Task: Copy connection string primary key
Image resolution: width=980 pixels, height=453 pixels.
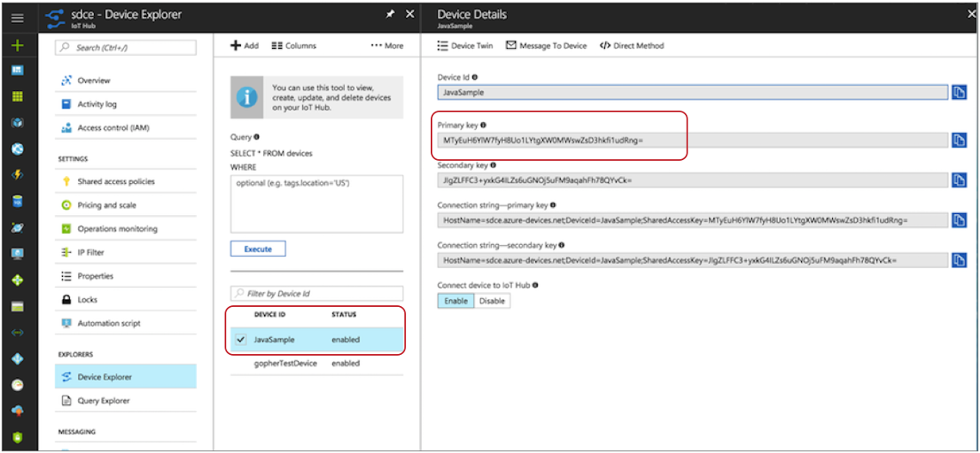Action: point(959,220)
